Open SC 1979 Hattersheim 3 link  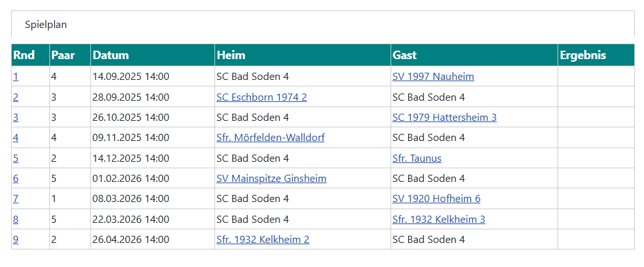[x=444, y=118]
